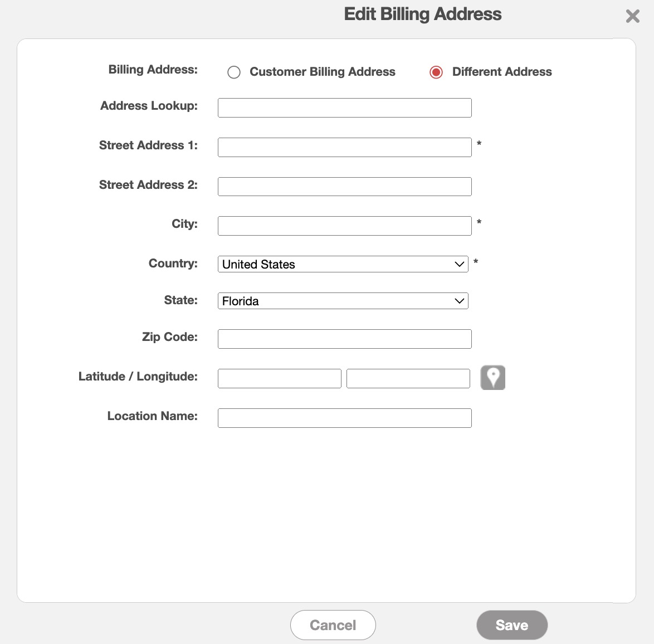The height and width of the screenshot is (644, 654).
Task: Click the Latitude input field
Action: pyautogui.click(x=279, y=378)
